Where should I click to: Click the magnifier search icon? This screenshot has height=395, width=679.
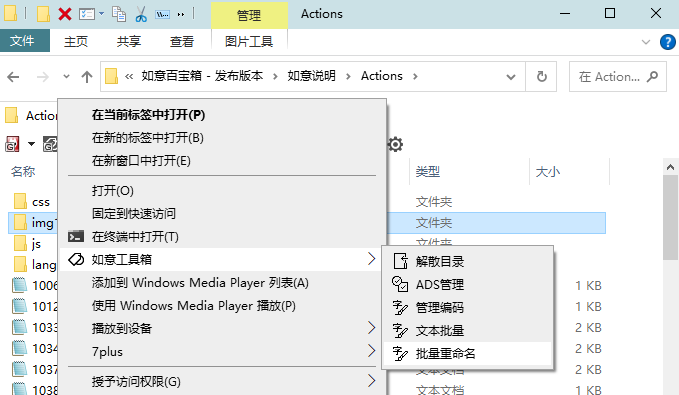tap(652, 77)
